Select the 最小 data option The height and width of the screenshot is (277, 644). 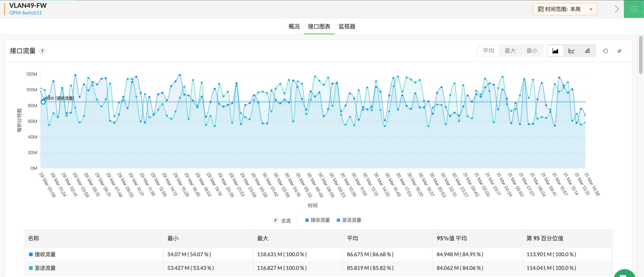click(532, 51)
